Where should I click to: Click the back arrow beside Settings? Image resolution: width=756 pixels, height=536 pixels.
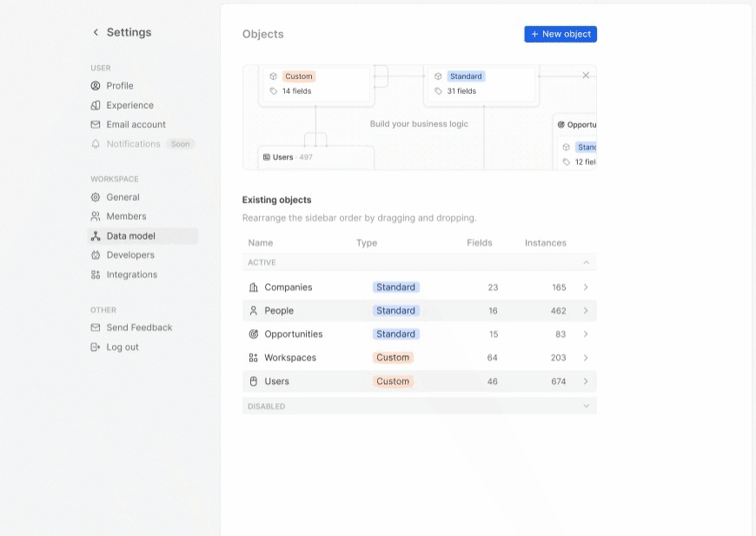pos(96,33)
